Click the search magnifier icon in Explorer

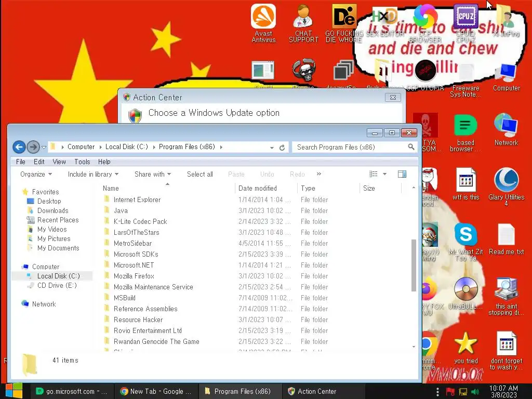coord(411,147)
